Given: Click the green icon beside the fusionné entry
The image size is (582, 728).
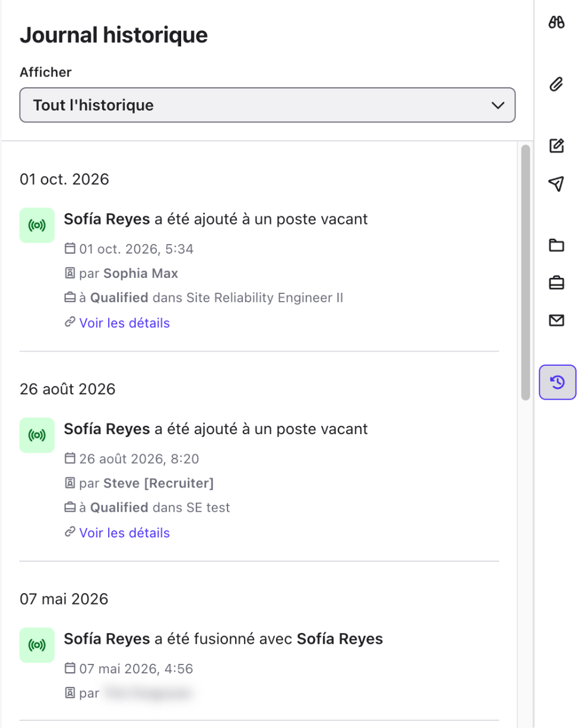Looking at the screenshot, I should click(x=37, y=645).
